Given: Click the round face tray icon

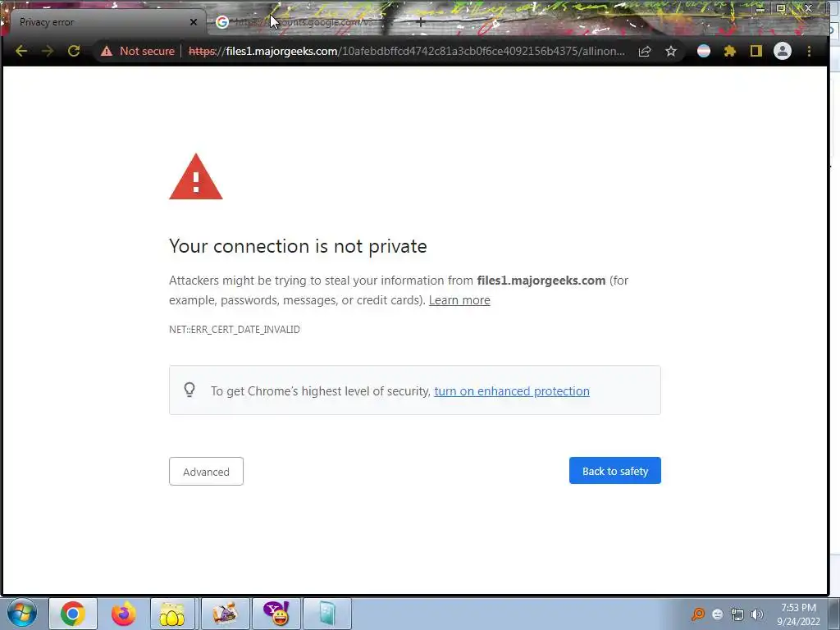Looking at the screenshot, I should point(718,614).
